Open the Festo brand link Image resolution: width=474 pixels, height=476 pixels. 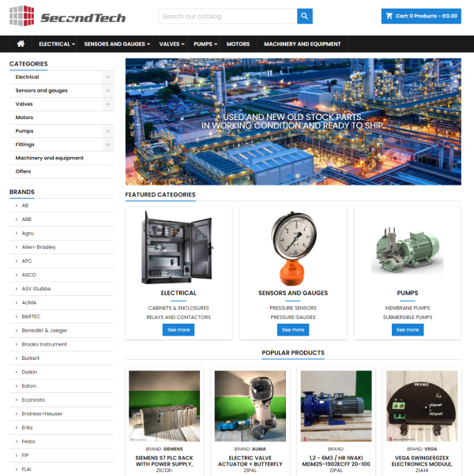(28, 441)
